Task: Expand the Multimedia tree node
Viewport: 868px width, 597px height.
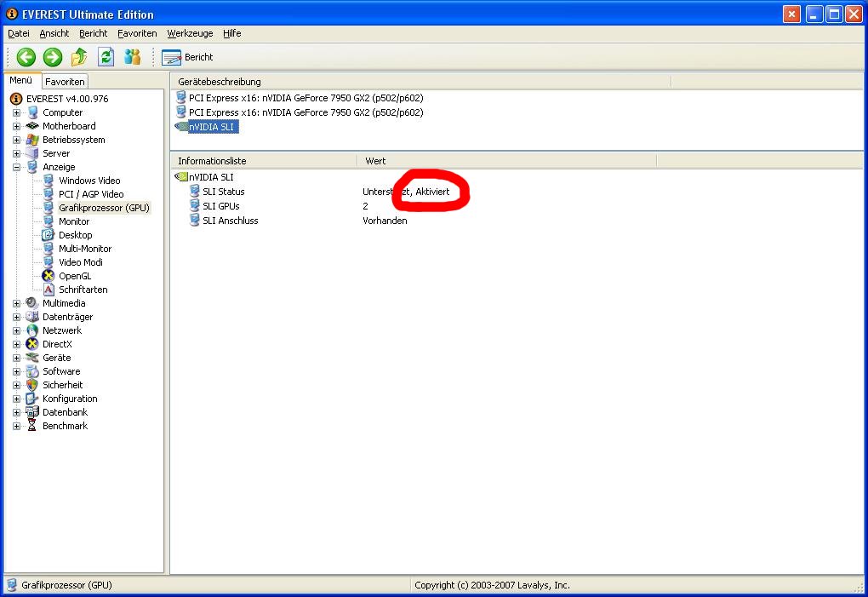Action: [17, 303]
